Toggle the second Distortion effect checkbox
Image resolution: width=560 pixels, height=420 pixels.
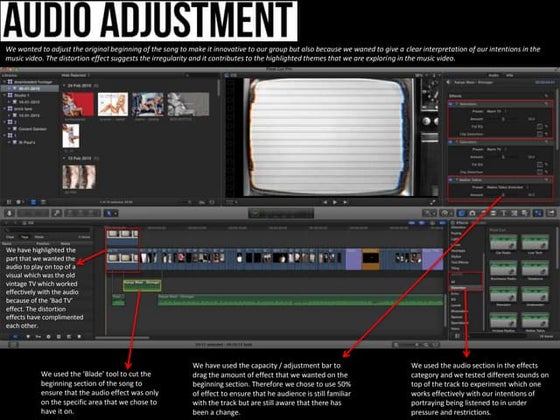pos(451,142)
